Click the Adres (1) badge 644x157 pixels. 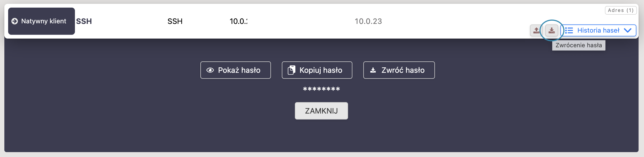pyautogui.click(x=621, y=10)
